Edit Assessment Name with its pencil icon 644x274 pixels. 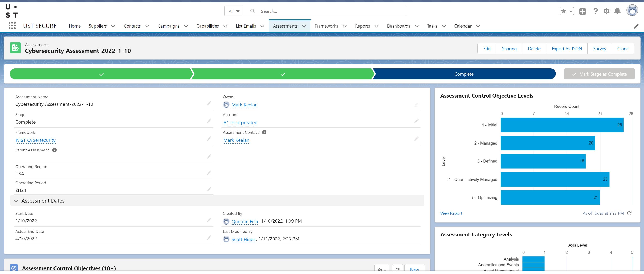coord(209,103)
